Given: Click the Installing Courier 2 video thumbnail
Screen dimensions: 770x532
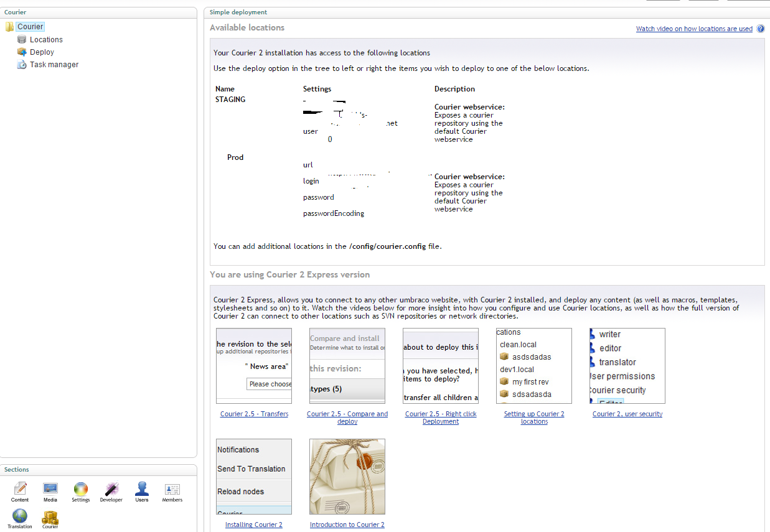Looking at the screenshot, I should point(254,477).
